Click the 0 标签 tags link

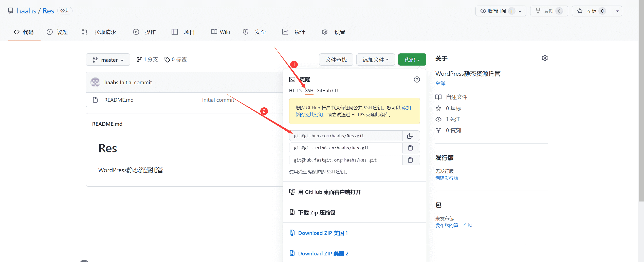176,59
